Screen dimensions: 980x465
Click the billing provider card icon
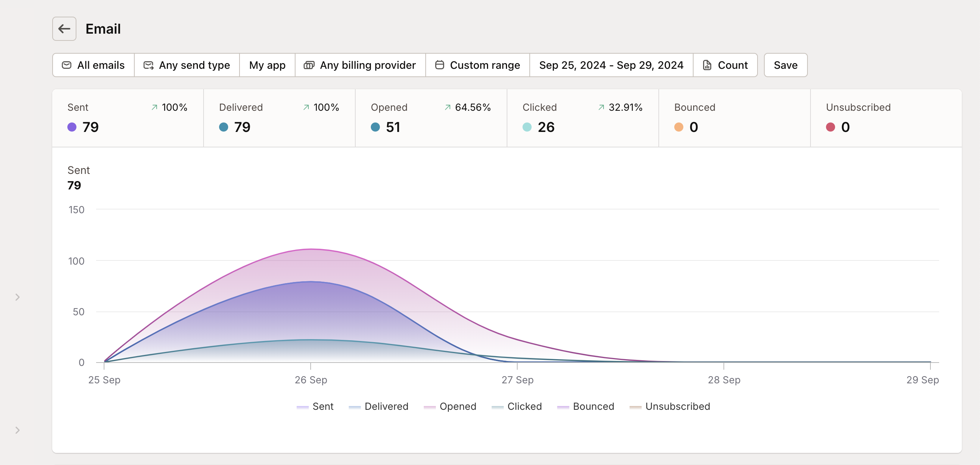click(308, 65)
